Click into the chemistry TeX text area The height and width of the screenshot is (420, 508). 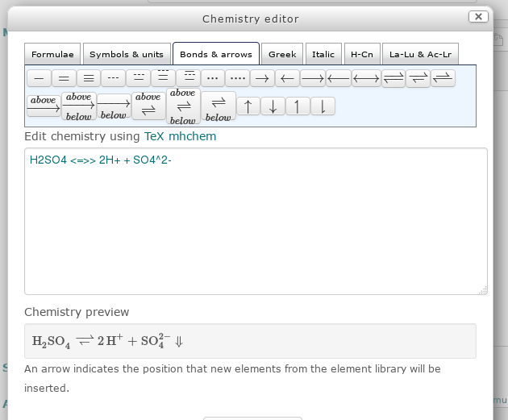[x=256, y=221]
